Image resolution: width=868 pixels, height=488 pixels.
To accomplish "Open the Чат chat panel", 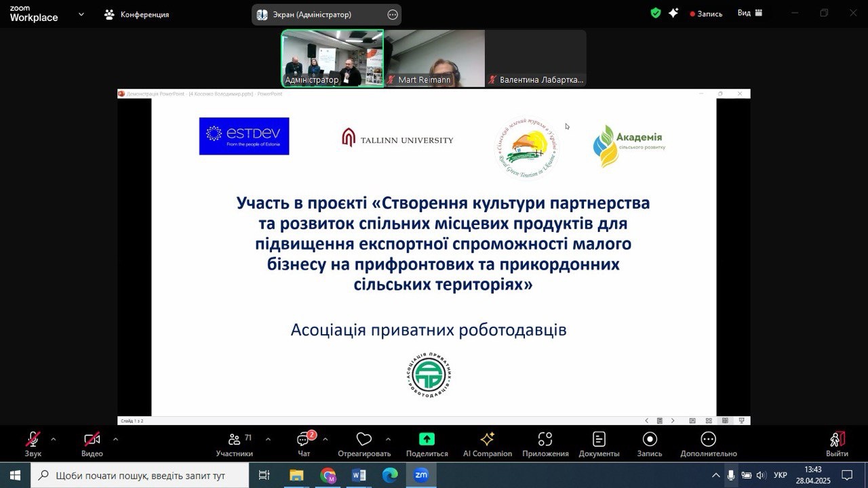I will click(304, 444).
